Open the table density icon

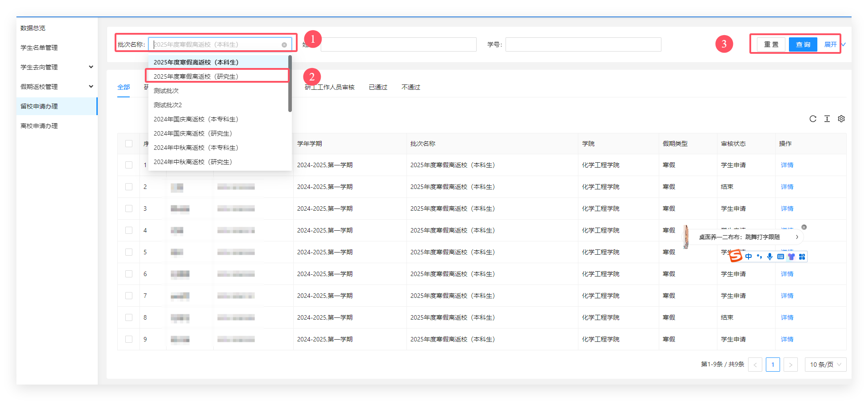[x=827, y=119]
